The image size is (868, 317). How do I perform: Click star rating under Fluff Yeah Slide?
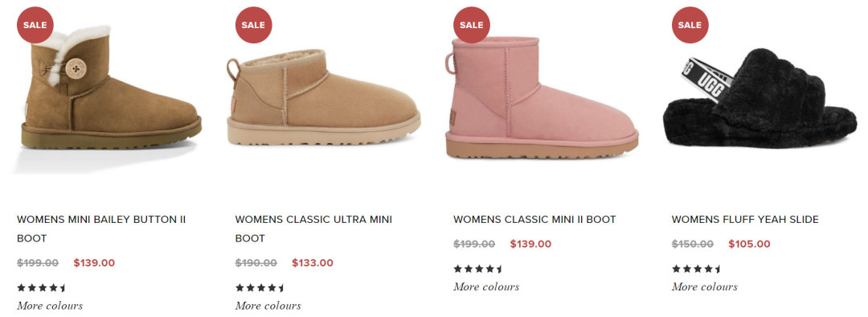point(696,269)
